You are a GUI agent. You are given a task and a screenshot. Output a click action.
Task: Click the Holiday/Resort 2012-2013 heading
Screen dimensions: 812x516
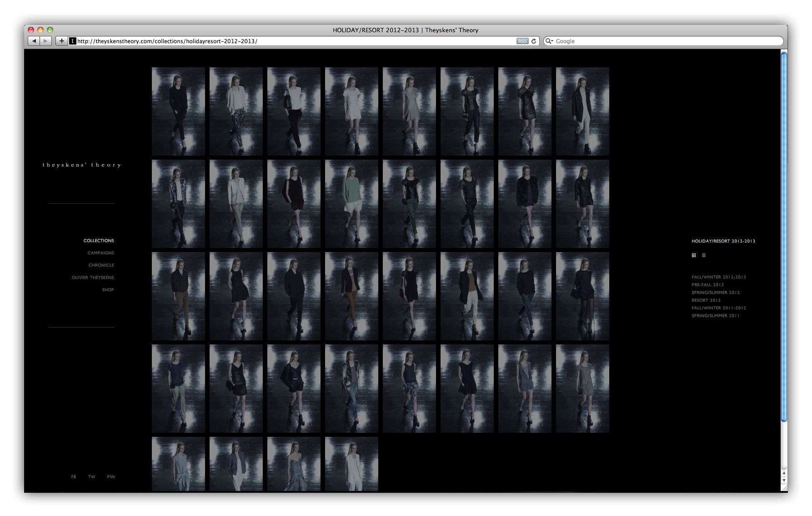723,241
